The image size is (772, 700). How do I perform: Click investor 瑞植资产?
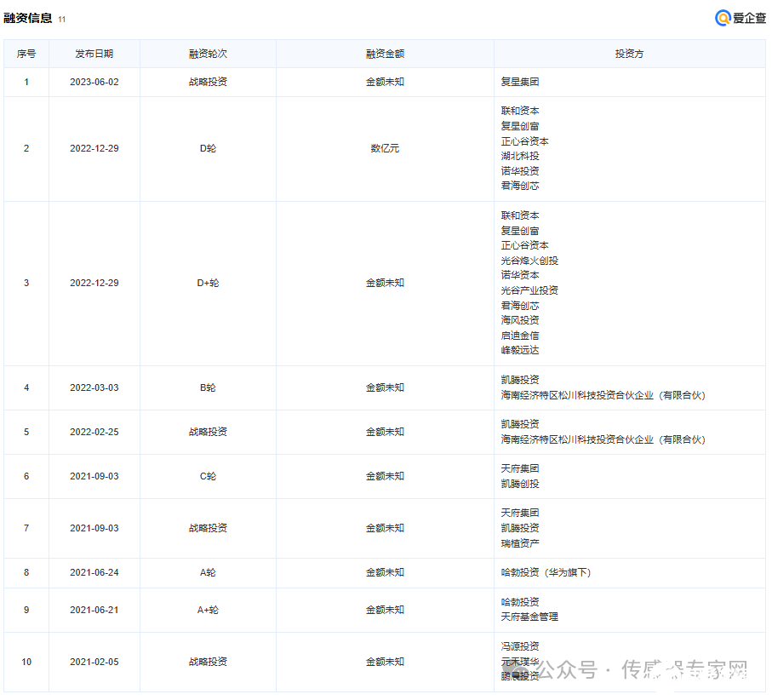(x=520, y=543)
